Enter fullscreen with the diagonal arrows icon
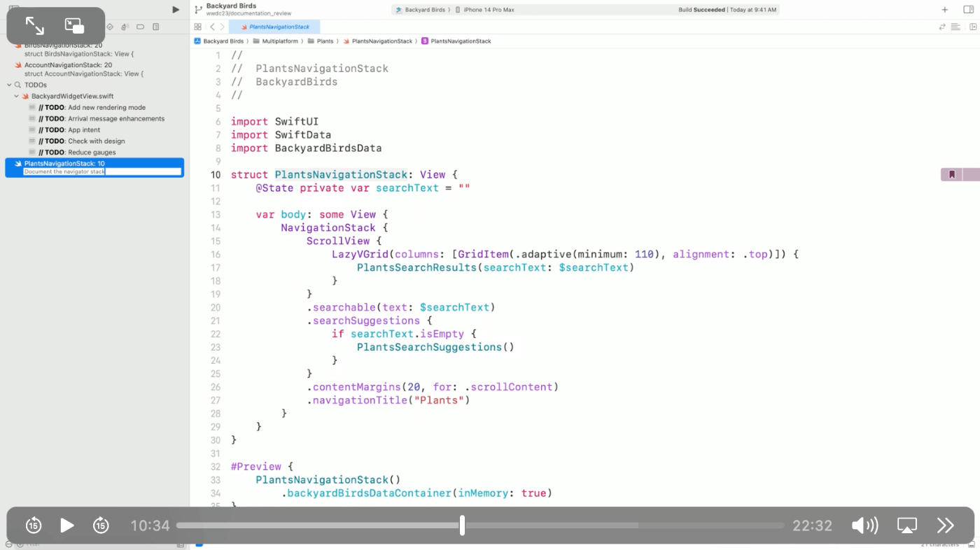This screenshot has width=980, height=550. 34,26
